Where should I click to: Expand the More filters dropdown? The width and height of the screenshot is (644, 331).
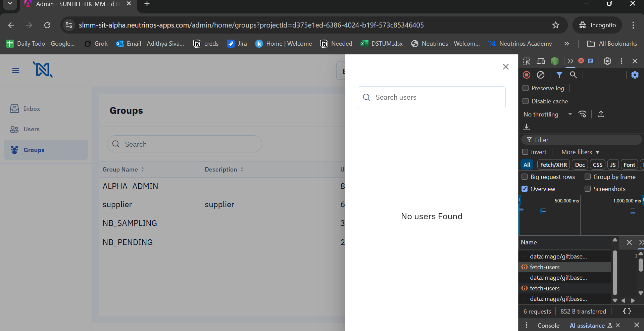(580, 152)
